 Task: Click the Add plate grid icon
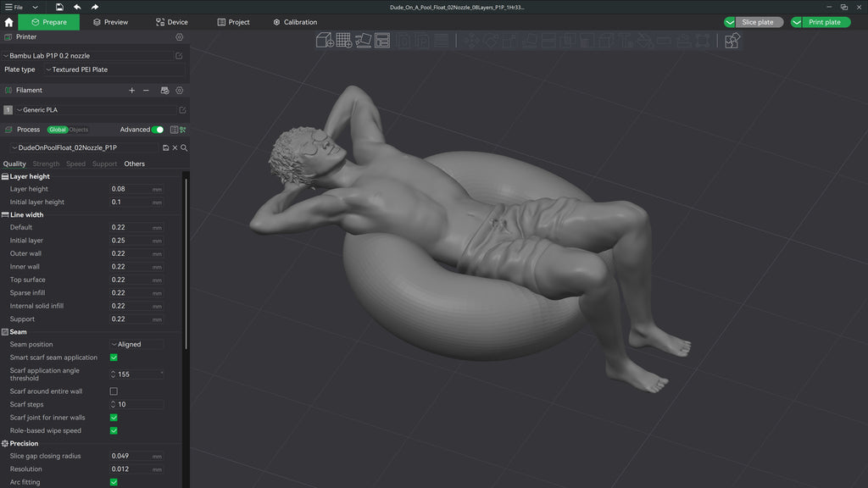coord(344,41)
